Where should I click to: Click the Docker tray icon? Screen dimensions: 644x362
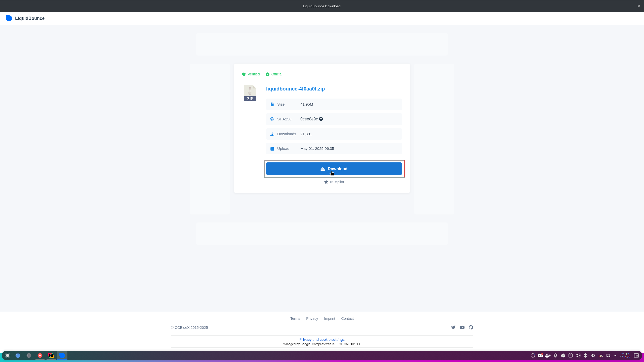tap(548, 355)
